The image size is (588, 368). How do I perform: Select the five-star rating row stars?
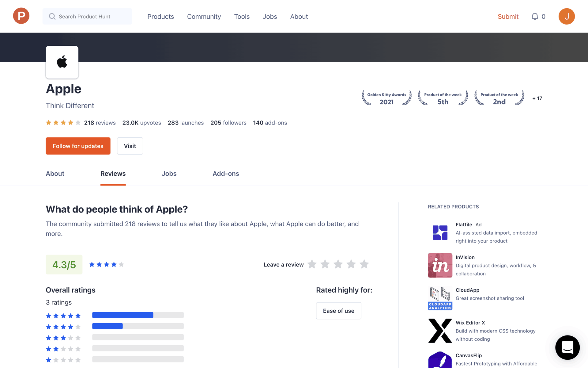(x=63, y=316)
